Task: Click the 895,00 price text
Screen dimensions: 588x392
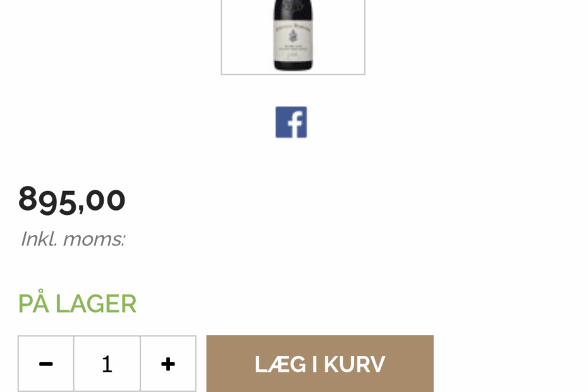Action: coord(71,200)
